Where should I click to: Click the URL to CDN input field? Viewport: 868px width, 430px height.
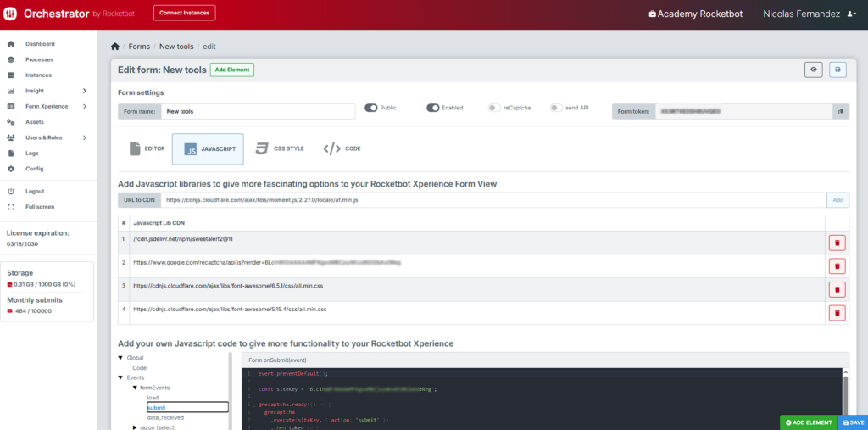point(492,200)
